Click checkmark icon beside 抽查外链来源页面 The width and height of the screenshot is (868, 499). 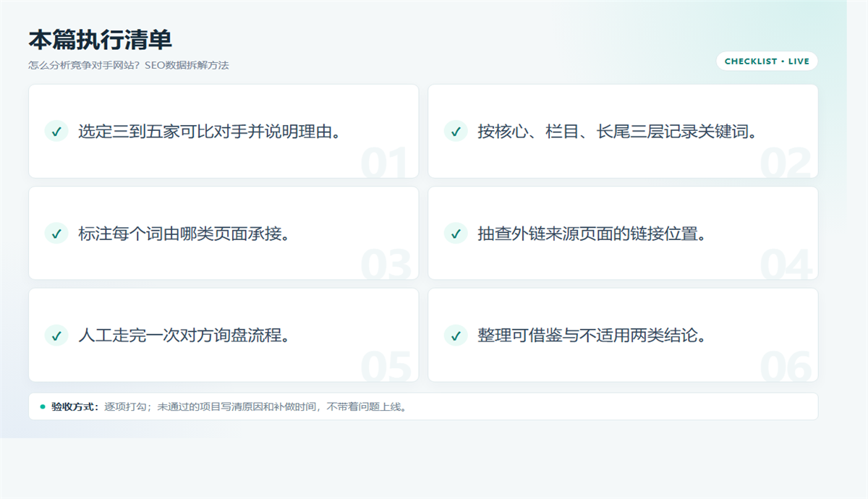coord(456,233)
